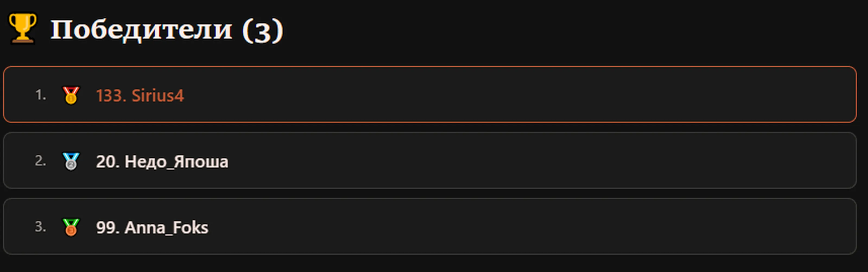
Task: Select the Победители heading word
Action: click(141, 30)
